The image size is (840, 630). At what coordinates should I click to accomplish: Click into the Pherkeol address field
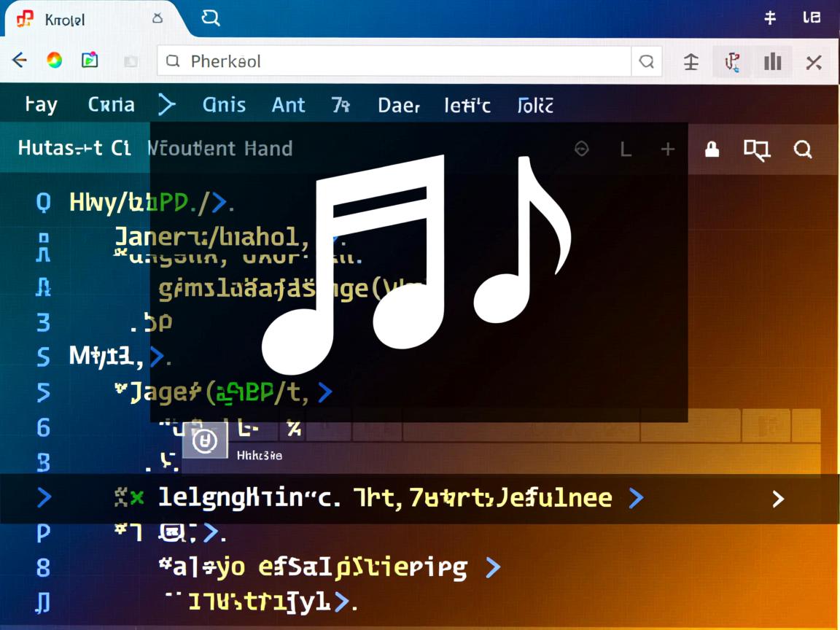(394, 62)
